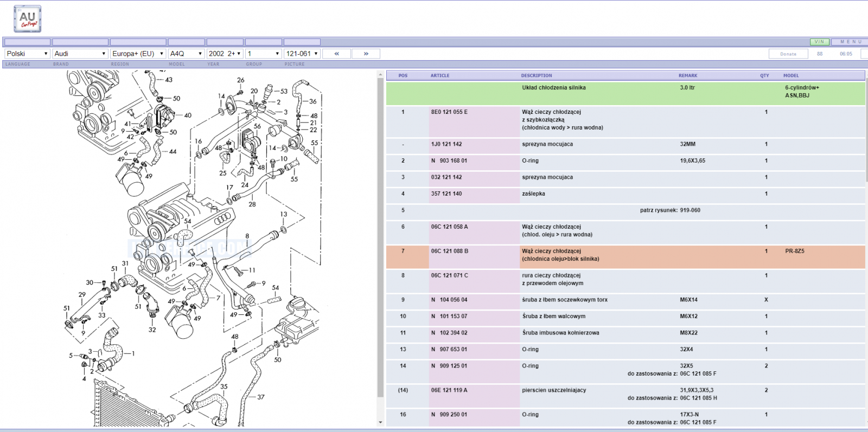This screenshot has height=432, width=868.
Task: Go to previous picture with « button
Action: coord(337,54)
